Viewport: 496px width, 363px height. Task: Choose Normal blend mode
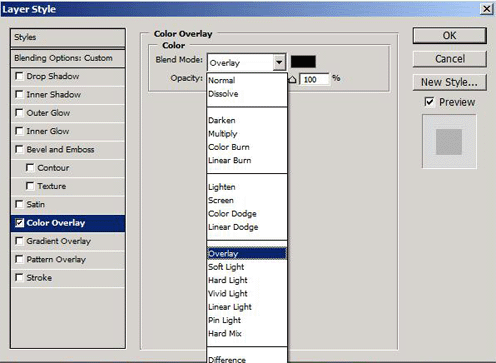click(x=247, y=80)
